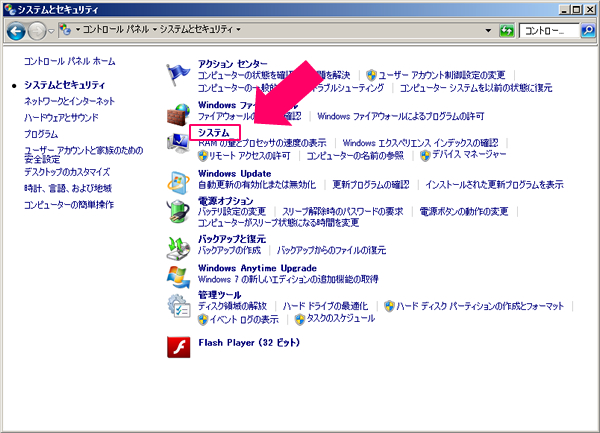Click the Action Center flag icon
This screenshot has width=600, height=433.
[178, 75]
